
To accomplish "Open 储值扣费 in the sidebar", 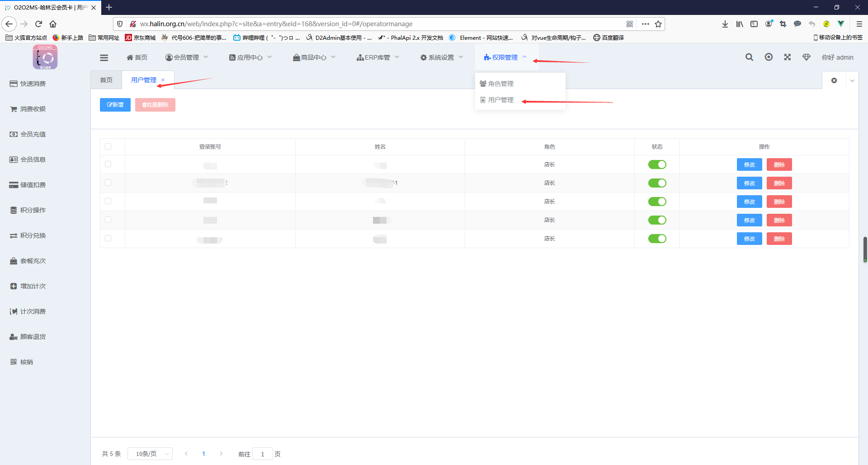I will (28, 185).
